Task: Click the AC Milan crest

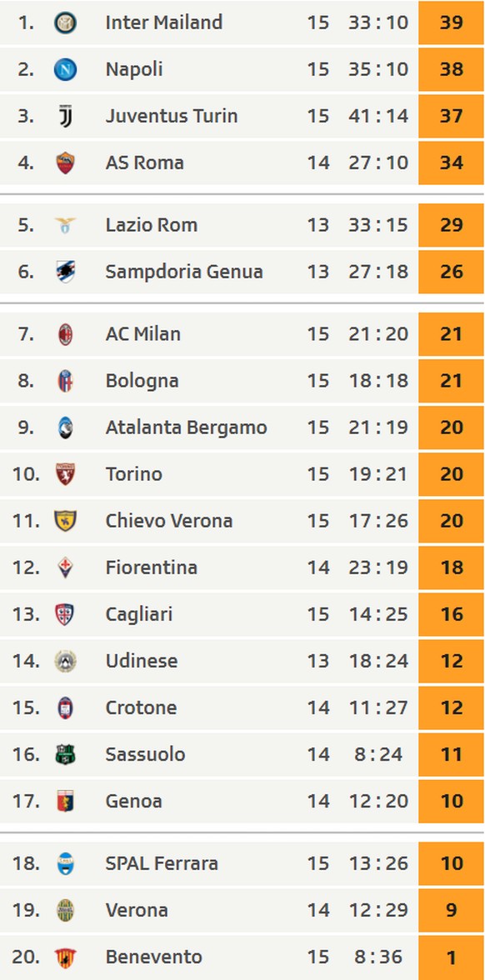Action: pos(65,334)
